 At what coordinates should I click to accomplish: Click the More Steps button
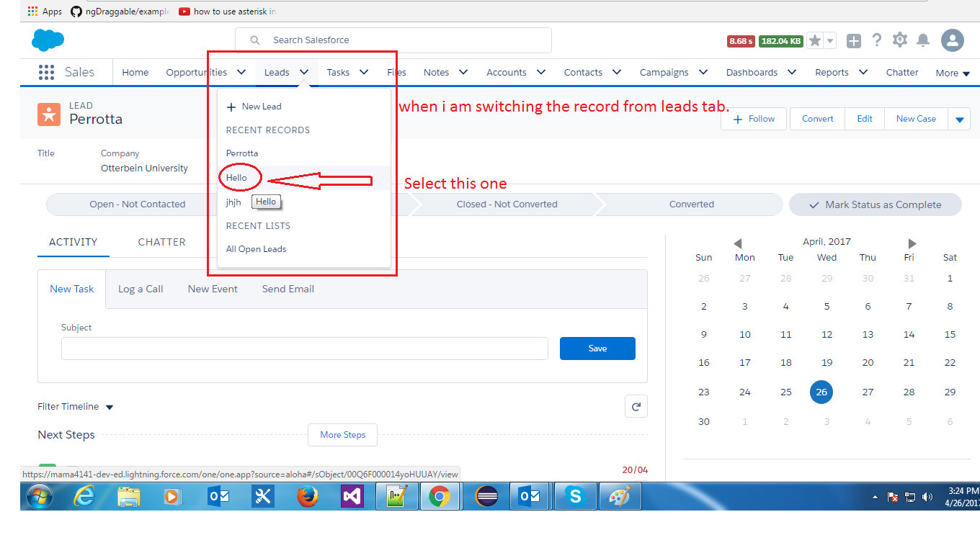point(343,435)
